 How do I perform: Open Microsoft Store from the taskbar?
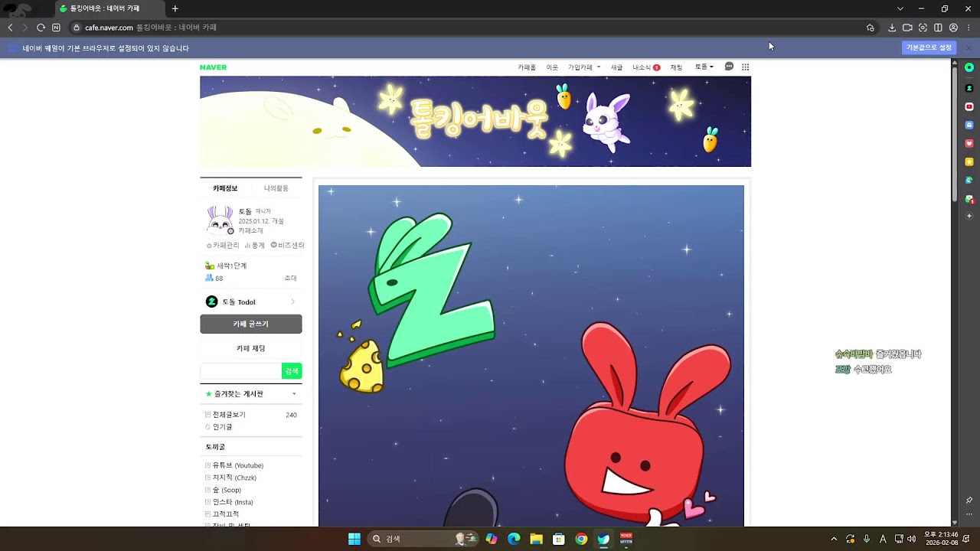(559, 539)
